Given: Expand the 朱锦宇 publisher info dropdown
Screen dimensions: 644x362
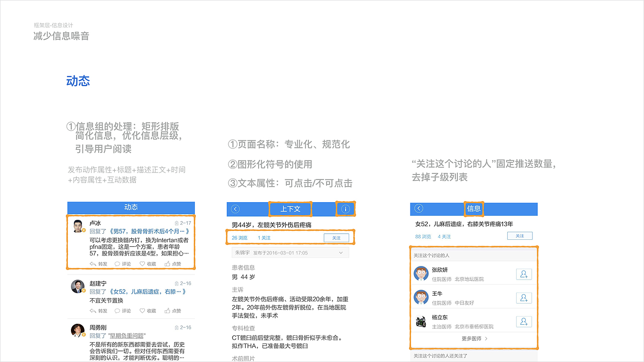Looking at the screenshot, I should 341,252.
